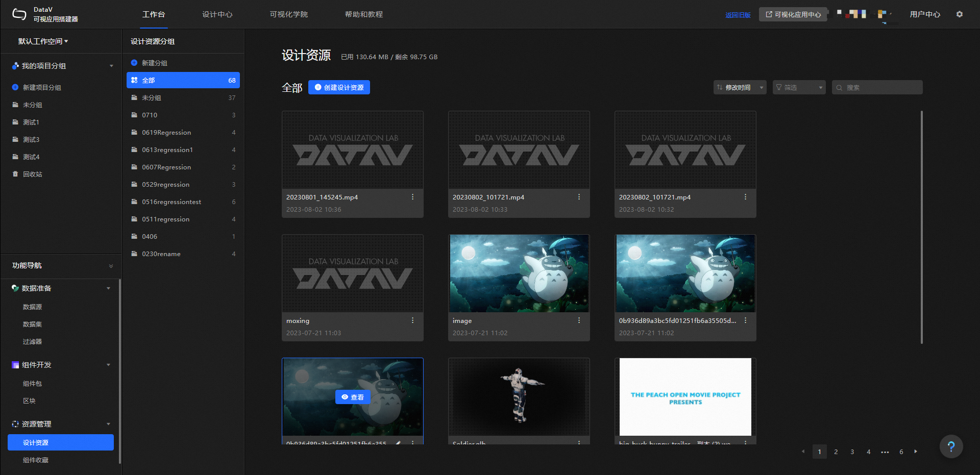980x475 pixels.
Task: Go to page 2
Action: tap(836, 452)
